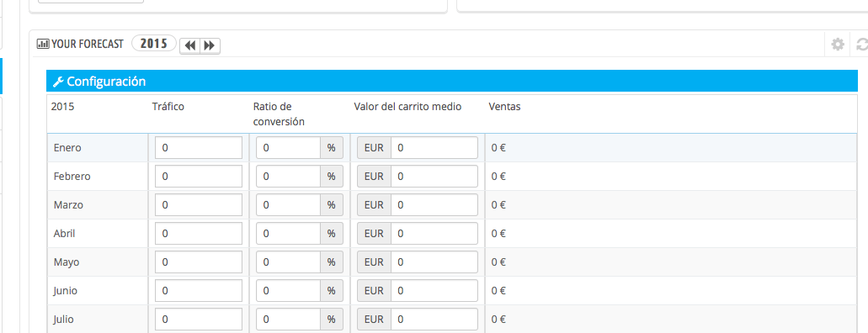
Task: Focus Febrero conversion ratio field
Action: click(x=289, y=177)
